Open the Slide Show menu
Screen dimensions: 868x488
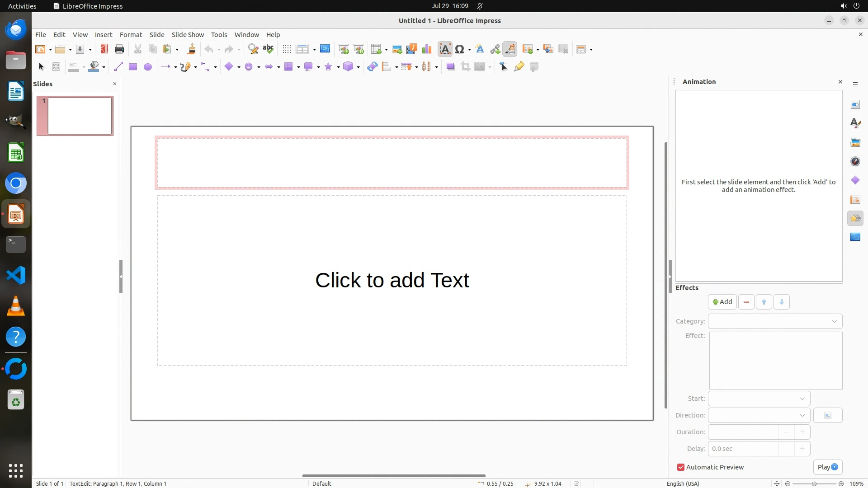[188, 34]
